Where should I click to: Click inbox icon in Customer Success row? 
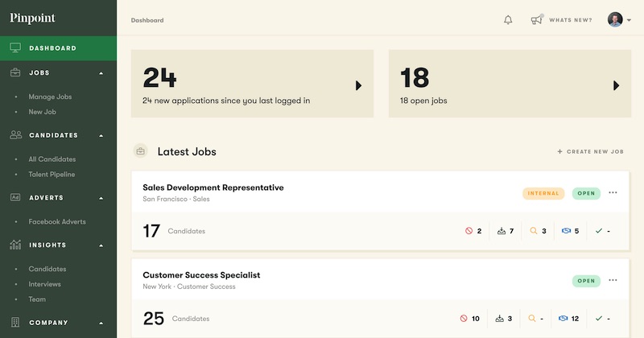pyautogui.click(x=499, y=319)
